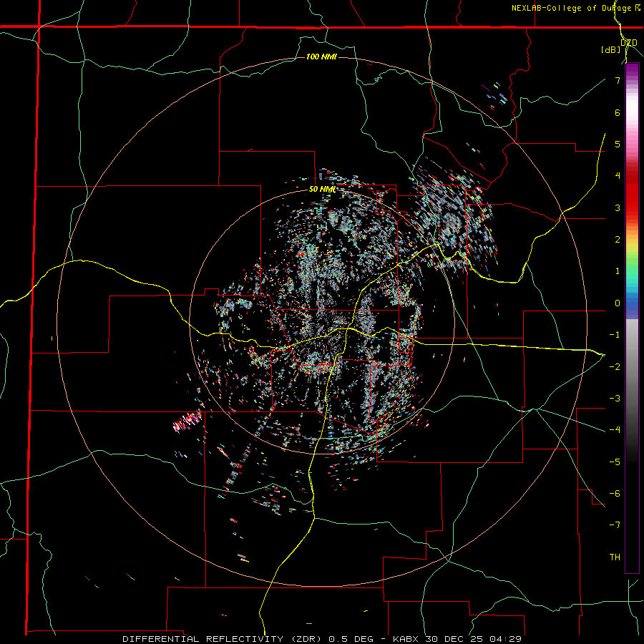Image resolution: width=644 pixels, height=644 pixels.
Task: Click the 6 value on the color scale
Action: (618, 112)
